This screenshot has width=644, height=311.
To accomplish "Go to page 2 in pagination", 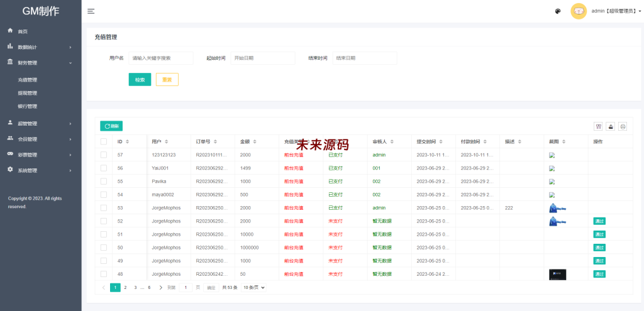I will coord(125,288).
